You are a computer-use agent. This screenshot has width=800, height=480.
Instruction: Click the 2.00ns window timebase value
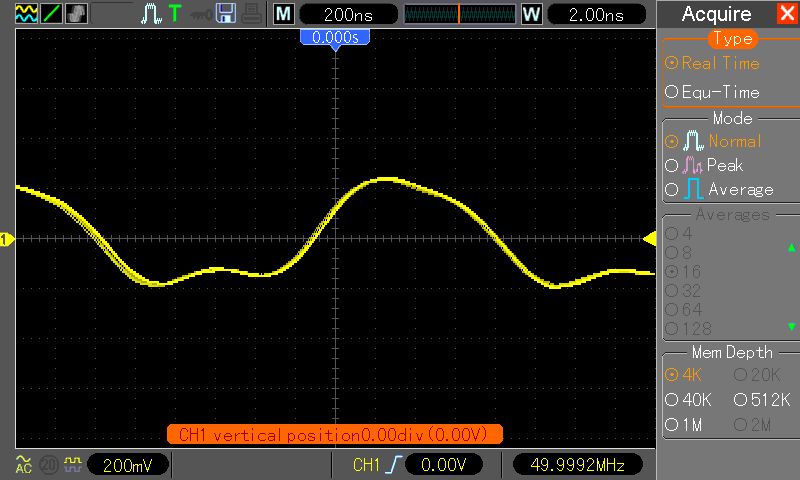(x=596, y=14)
